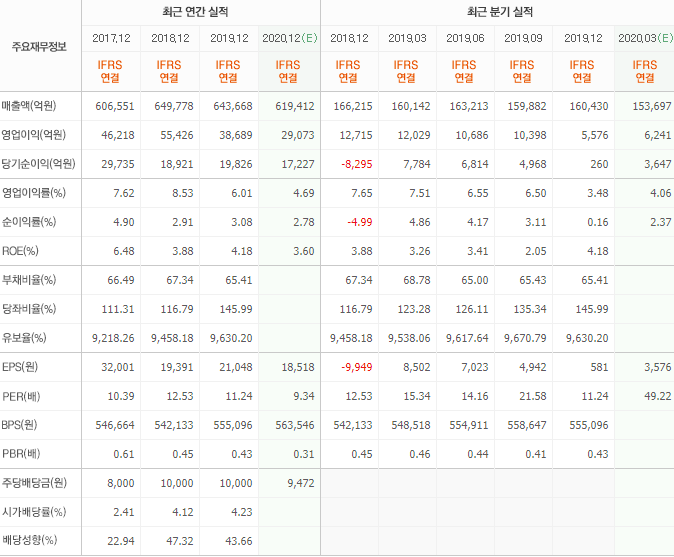Click the 영업이익(억원) row label
The image size is (674, 557).
[x=34, y=135]
